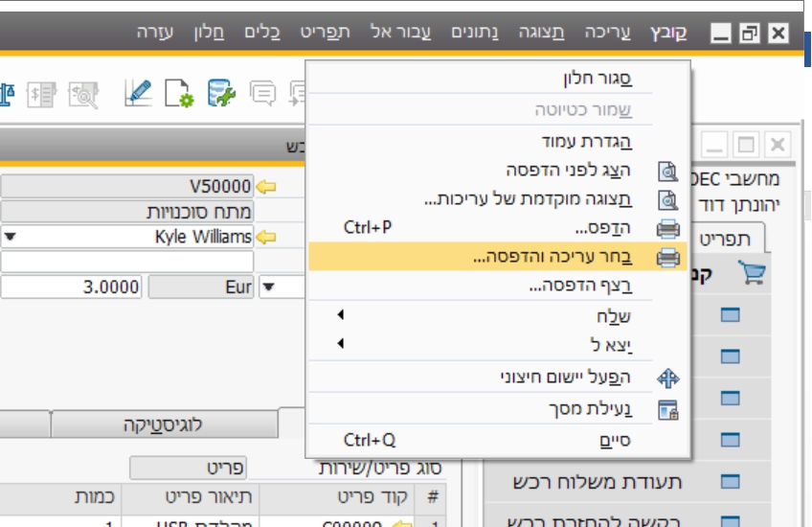Open the query manager database-wrench icon

pyautogui.click(x=221, y=94)
